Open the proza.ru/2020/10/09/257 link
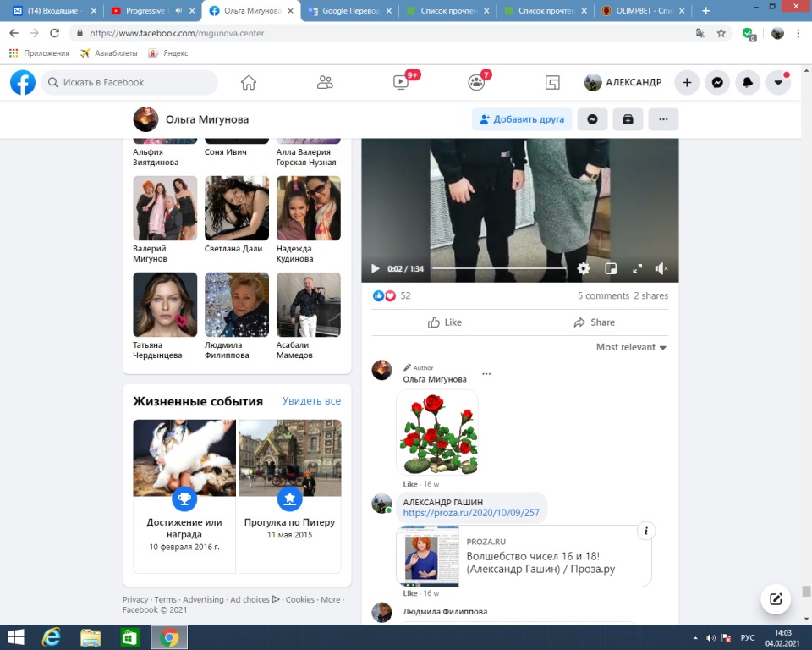812x650 pixels. pyautogui.click(x=471, y=513)
